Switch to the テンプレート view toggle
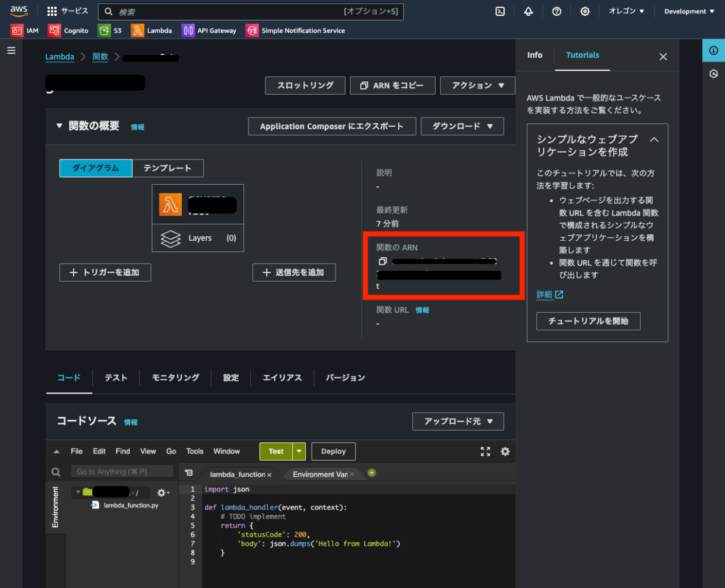725x588 pixels. 168,168
